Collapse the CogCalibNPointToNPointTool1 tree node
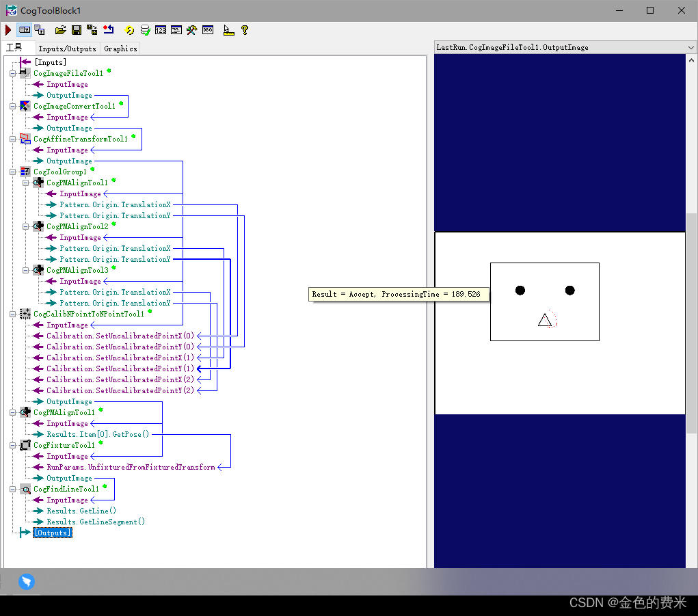698x616 pixels. pos(13,314)
